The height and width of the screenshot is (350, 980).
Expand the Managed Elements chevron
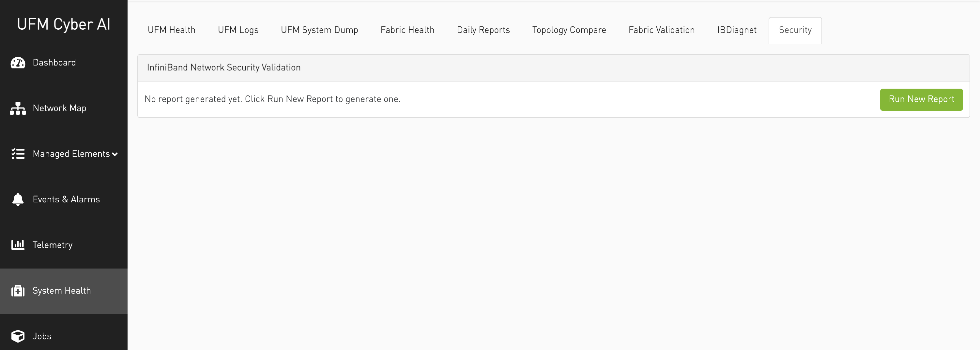pos(115,154)
